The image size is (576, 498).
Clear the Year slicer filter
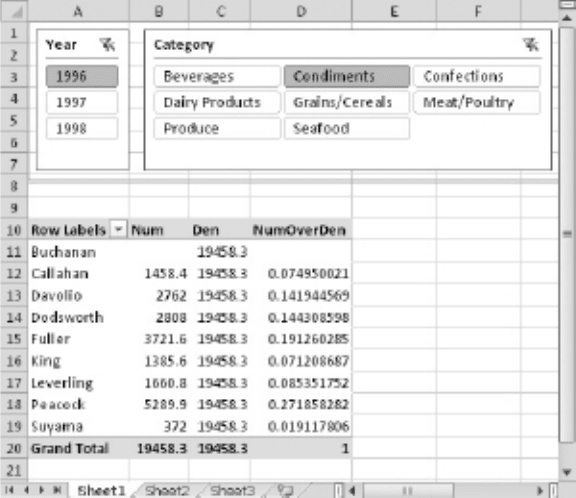click(x=108, y=45)
